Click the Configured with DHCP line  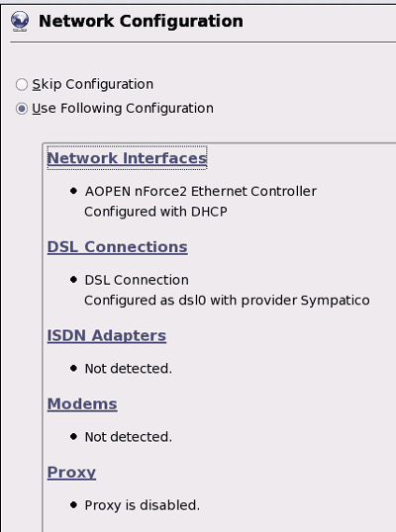click(155, 212)
